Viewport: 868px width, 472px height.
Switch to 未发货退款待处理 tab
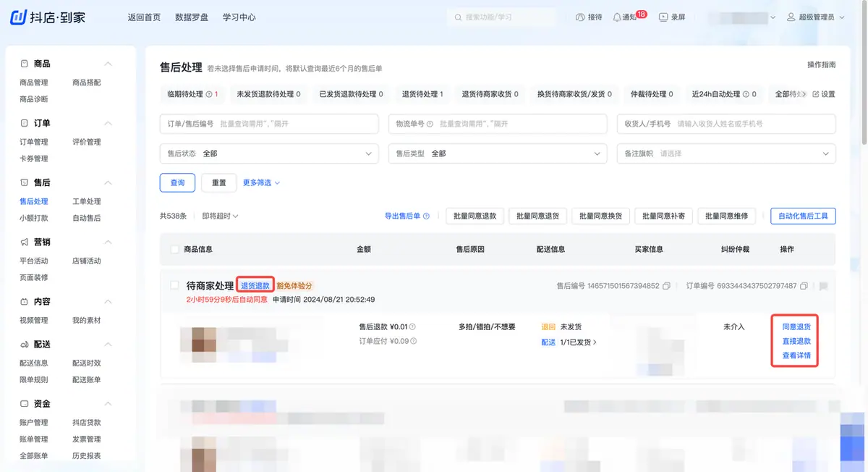tap(268, 94)
